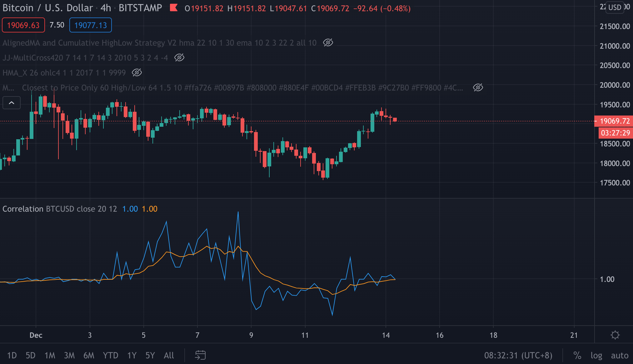Viewport: 633px width, 364px height.
Task: Click the correlation pane 1.00 axis label
Action: tap(607, 279)
